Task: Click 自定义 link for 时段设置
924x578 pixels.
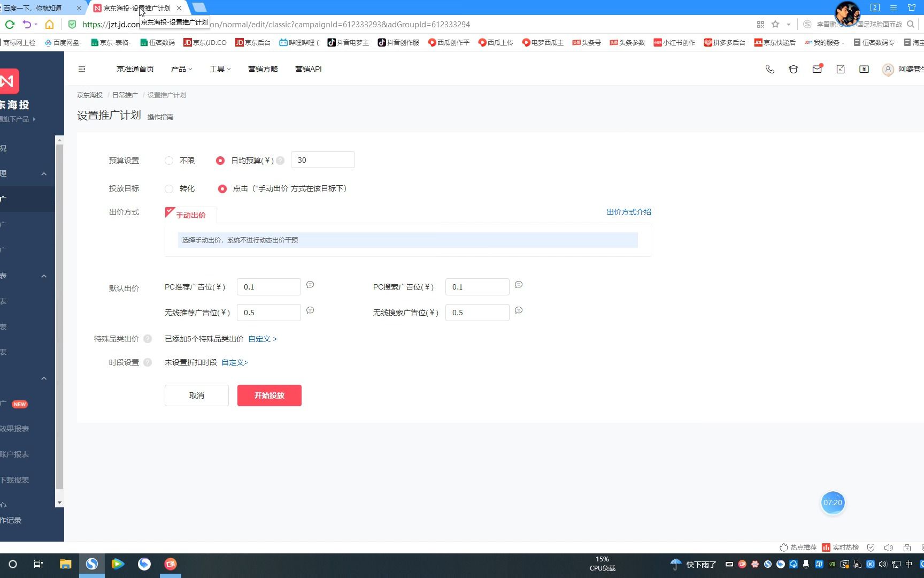Action: pos(235,362)
